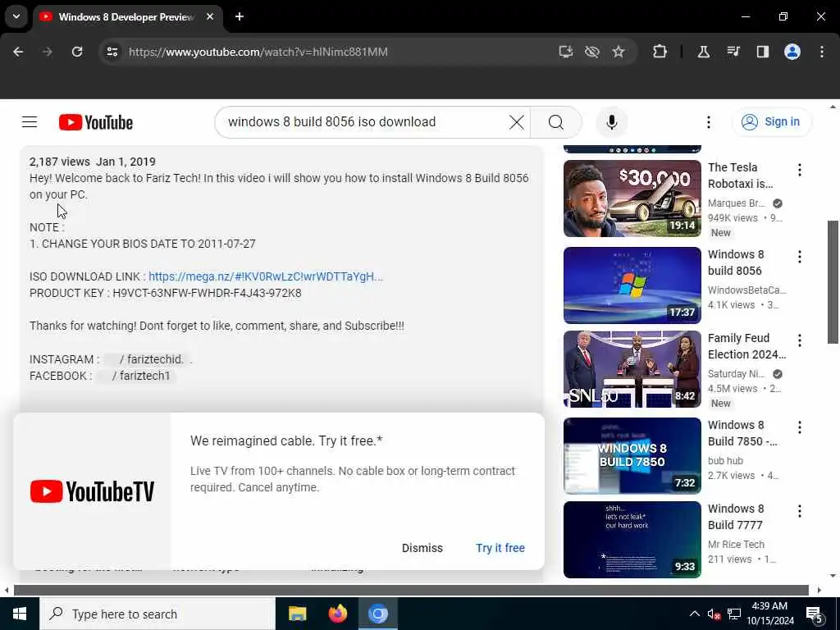The width and height of the screenshot is (840, 630).
Task: Dismiss the YouTube TV promo
Action: pos(422,548)
